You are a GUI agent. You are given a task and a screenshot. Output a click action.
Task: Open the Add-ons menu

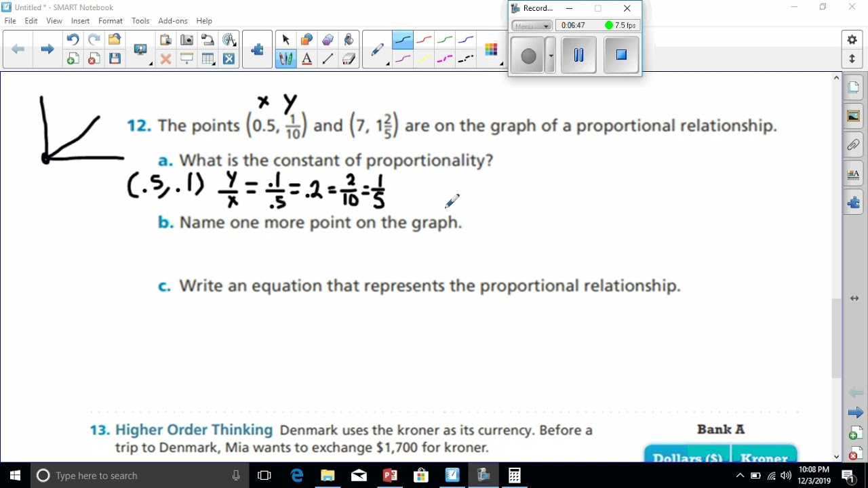point(173,21)
